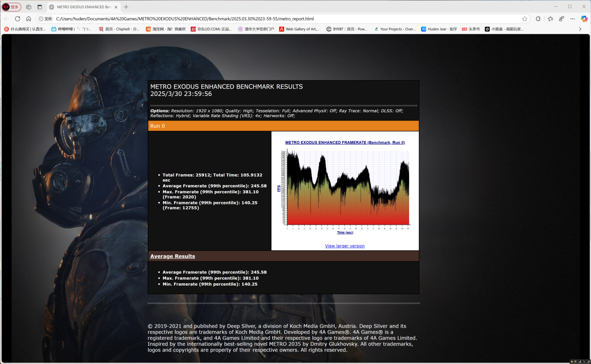
Task: Click the framerate chart thumbnail
Action: [344, 188]
